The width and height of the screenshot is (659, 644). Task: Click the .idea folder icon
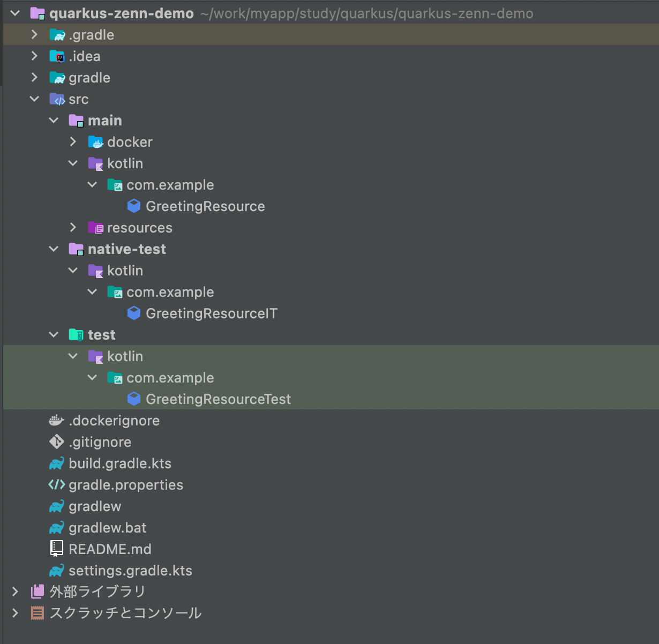coord(57,56)
